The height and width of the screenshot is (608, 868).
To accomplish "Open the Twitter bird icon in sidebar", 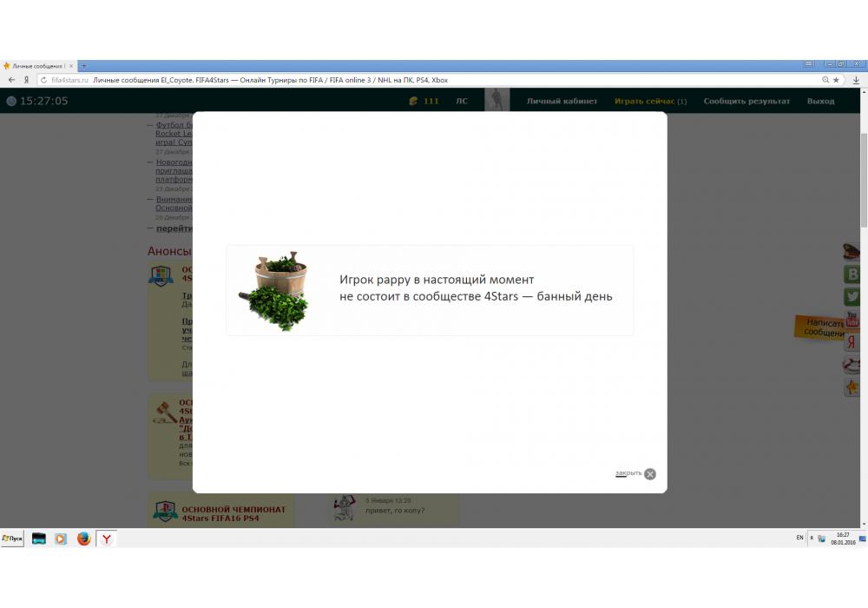I will point(852,297).
